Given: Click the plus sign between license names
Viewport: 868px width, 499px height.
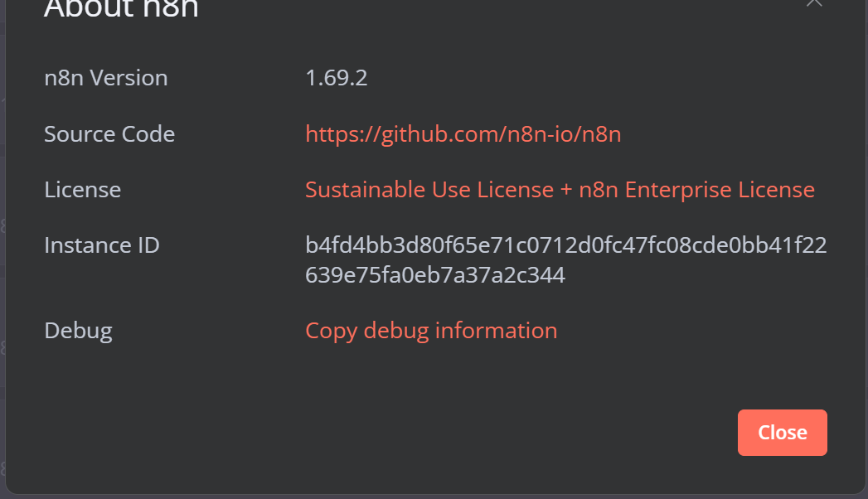Looking at the screenshot, I should point(566,190).
